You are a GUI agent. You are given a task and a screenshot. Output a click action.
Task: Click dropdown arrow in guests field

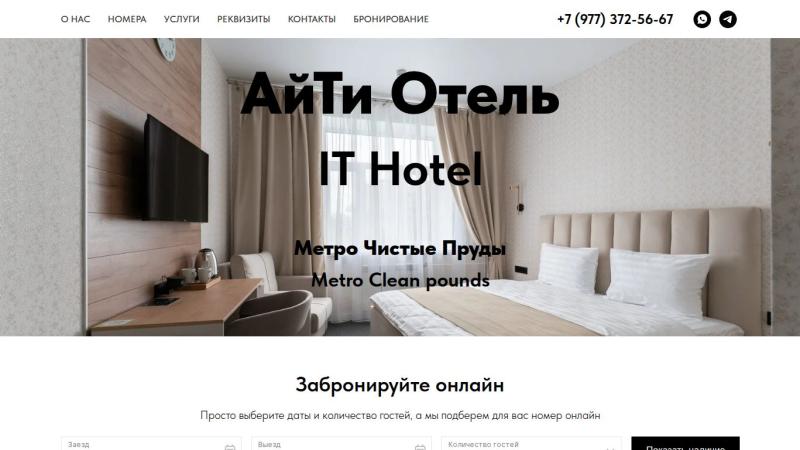coord(610,448)
